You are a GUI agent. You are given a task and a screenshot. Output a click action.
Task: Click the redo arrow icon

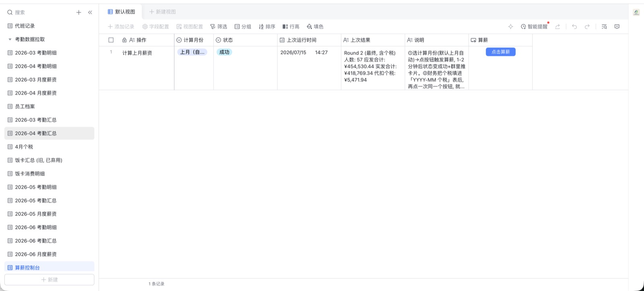(x=587, y=27)
